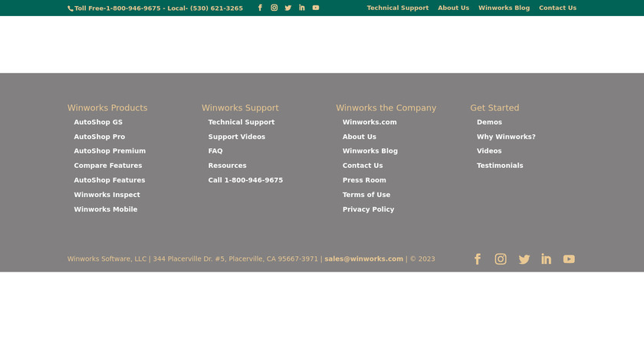Open Demos link under Get Started

click(x=489, y=122)
